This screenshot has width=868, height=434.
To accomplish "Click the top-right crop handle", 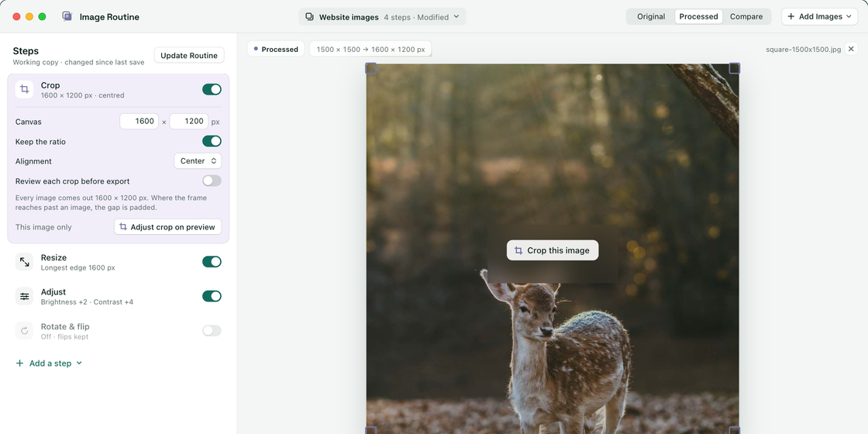I will [x=734, y=68].
